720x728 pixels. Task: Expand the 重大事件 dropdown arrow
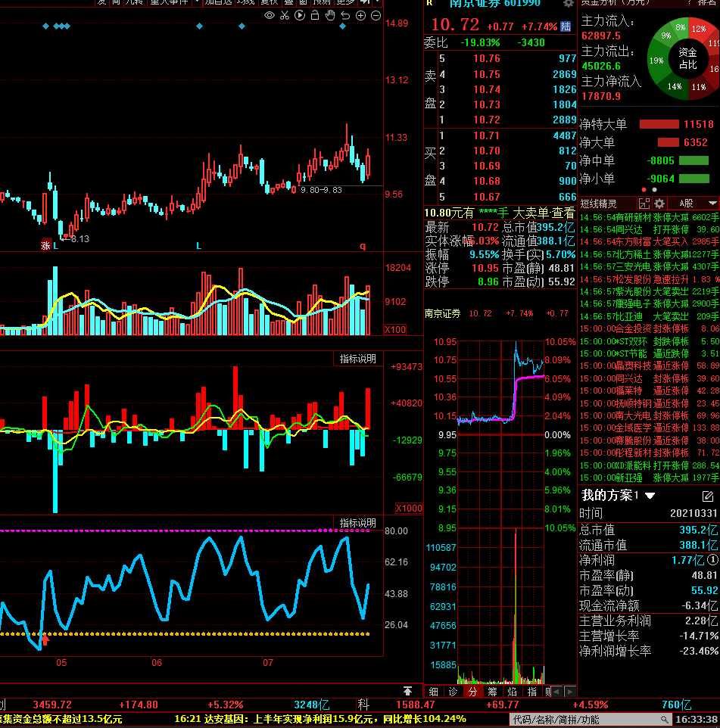coord(197,2)
